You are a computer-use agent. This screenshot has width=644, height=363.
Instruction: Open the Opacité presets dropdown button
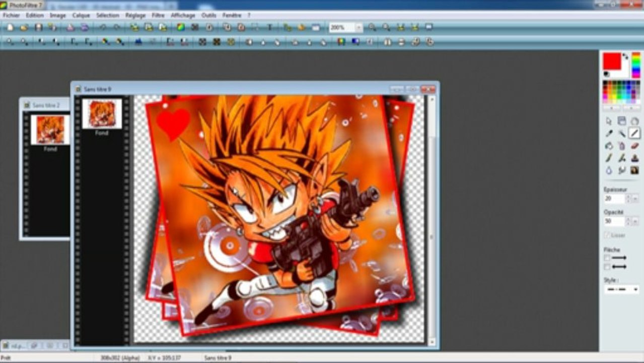[x=635, y=221]
